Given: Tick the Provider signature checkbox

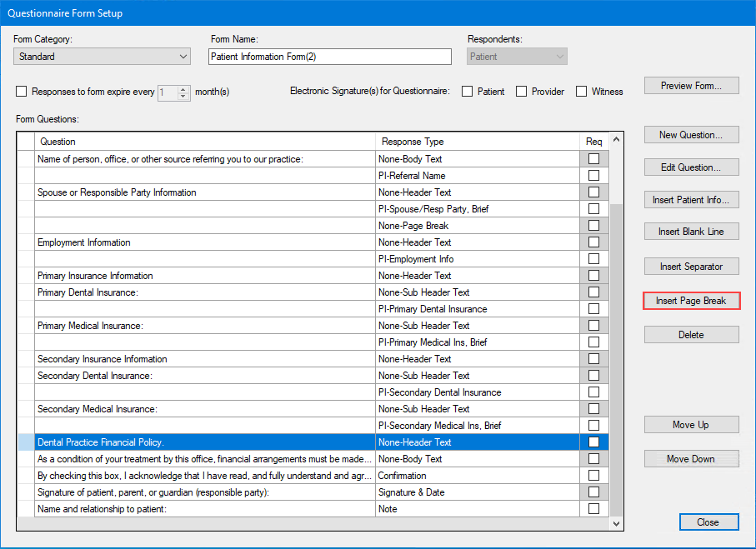Looking at the screenshot, I should [x=522, y=92].
